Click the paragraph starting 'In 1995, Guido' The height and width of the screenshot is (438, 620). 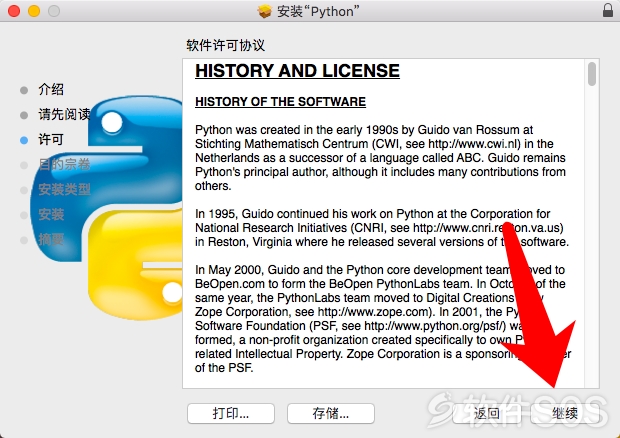[x=382, y=228]
